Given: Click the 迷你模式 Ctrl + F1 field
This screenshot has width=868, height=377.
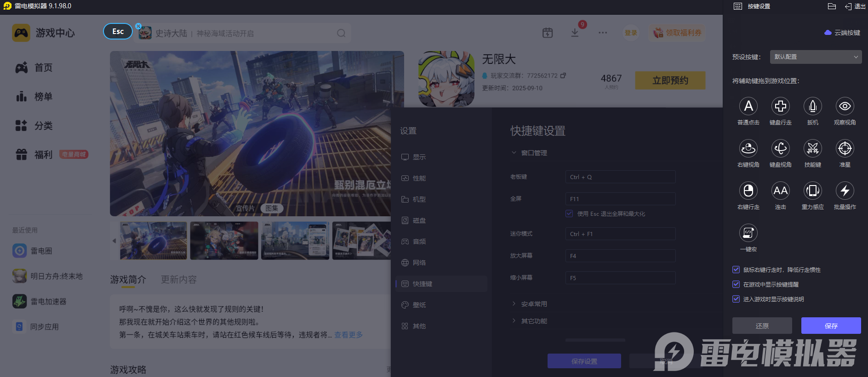Looking at the screenshot, I should pyautogui.click(x=621, y=234).
